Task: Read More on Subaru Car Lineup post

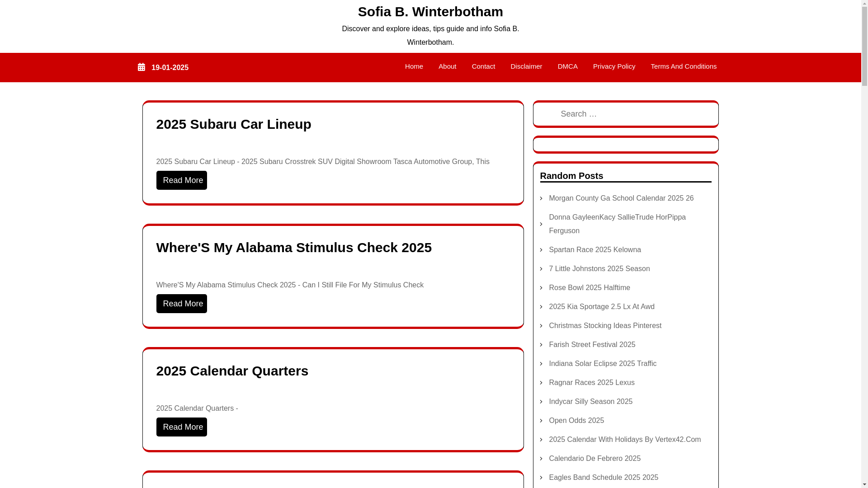Action: point(182,180)
